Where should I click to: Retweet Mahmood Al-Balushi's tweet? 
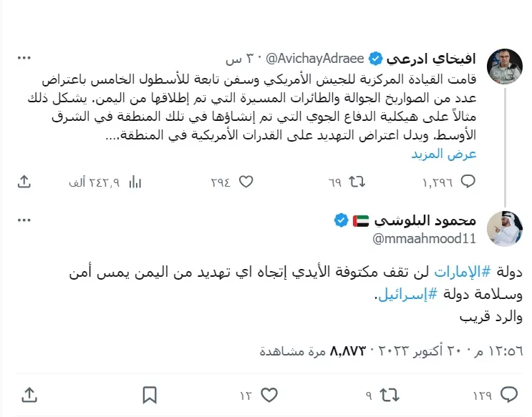tap(388, 394)
